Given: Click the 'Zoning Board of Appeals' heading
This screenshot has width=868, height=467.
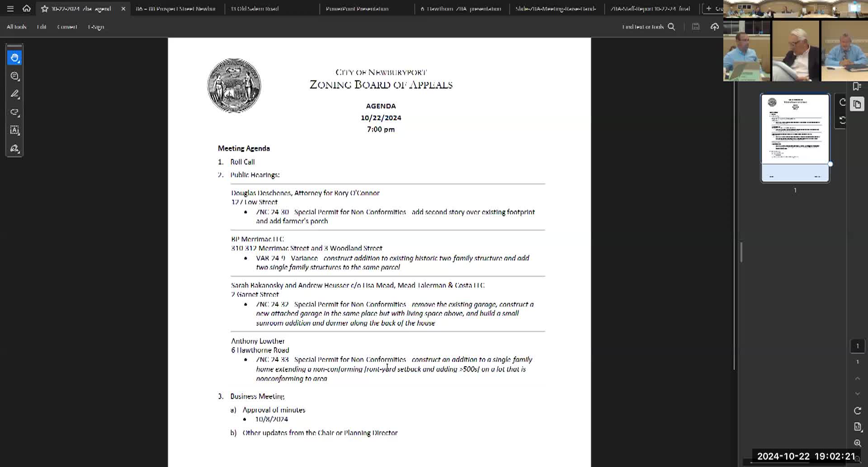Looking at the screenshot, I should (x=381, y=85).
